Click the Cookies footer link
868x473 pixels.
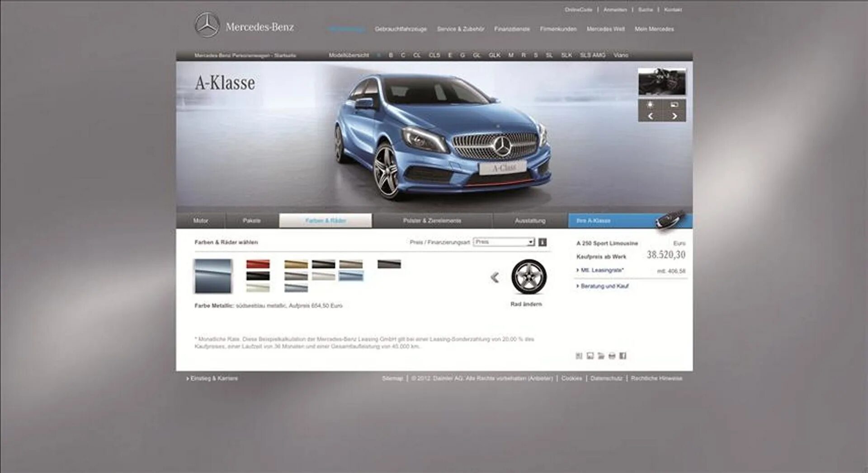pos(571,378)
